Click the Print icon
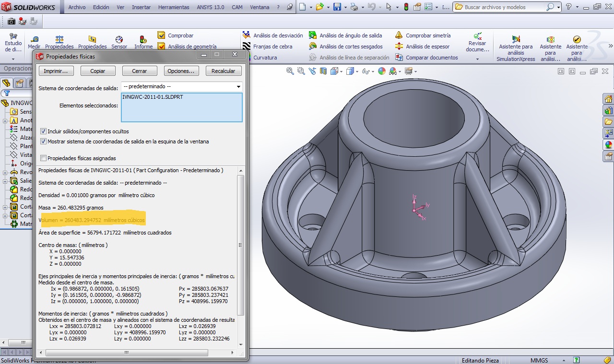 click(354, 7)
